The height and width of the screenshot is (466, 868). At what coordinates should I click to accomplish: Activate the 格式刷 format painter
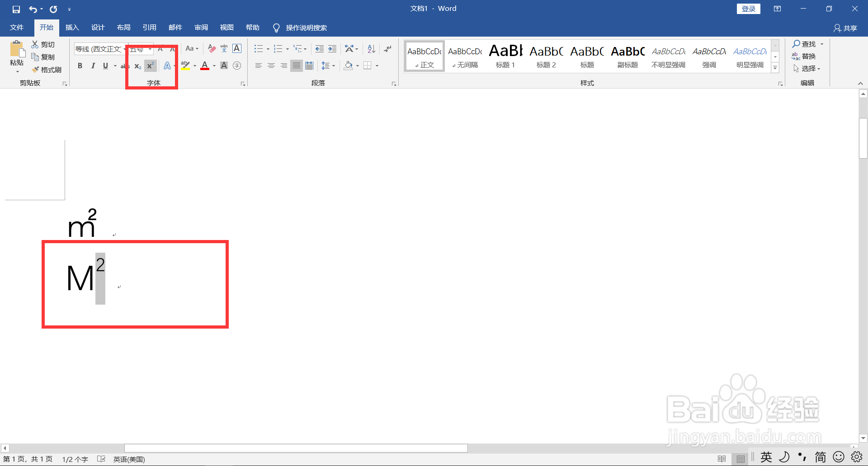pos(47,70)
